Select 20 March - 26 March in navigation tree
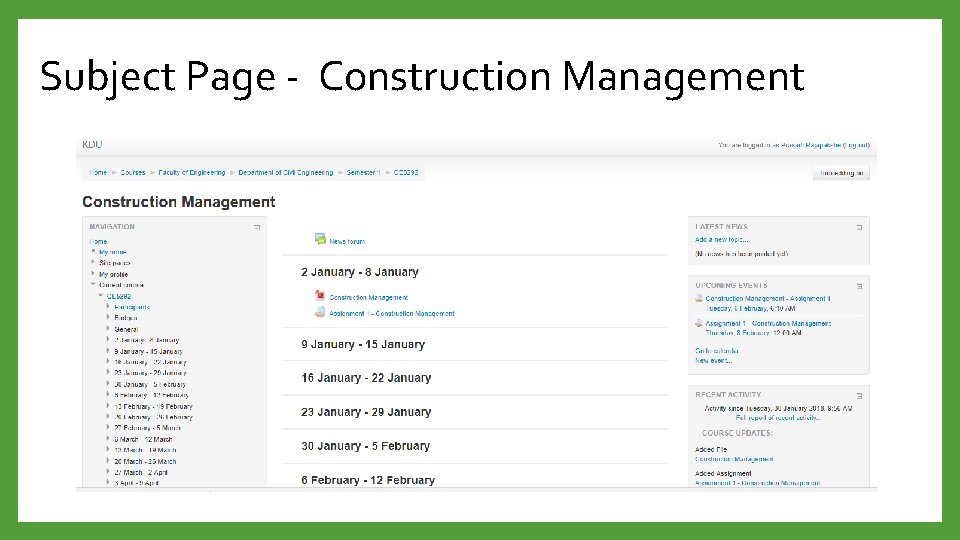The width and height of the screenshot is (960, 540). point(145,462)
